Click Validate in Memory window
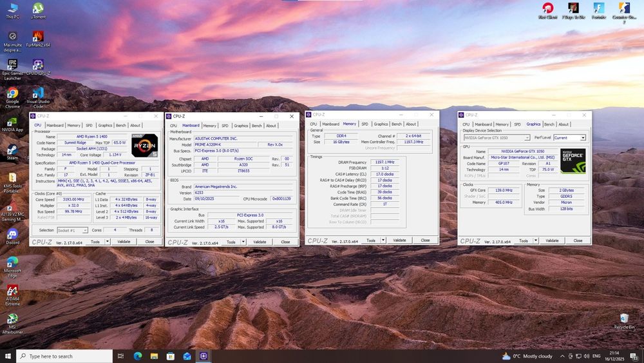The width and height of the screenshot is (644, 363). coord(400,240)
